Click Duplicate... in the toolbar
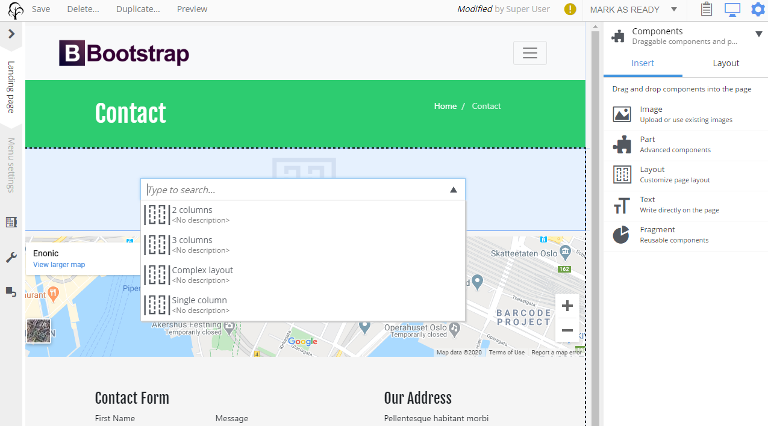 point(138,9)
